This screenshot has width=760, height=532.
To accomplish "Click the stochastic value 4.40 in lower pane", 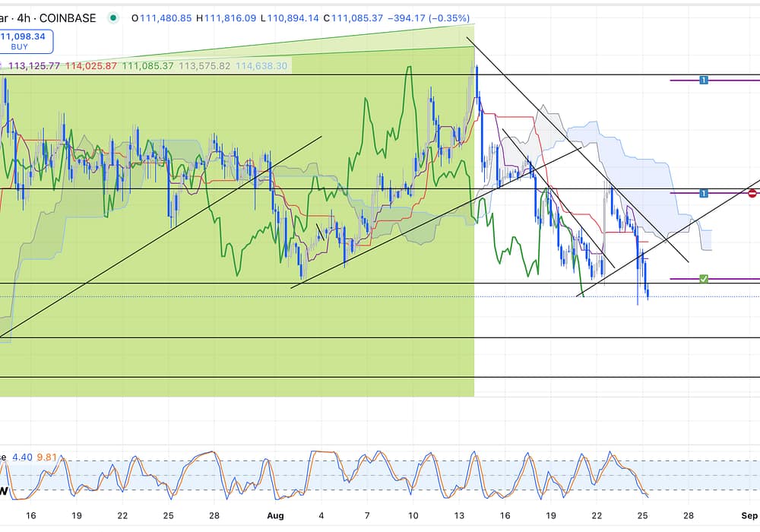I will pyautogui.click(x=22, y=457).
